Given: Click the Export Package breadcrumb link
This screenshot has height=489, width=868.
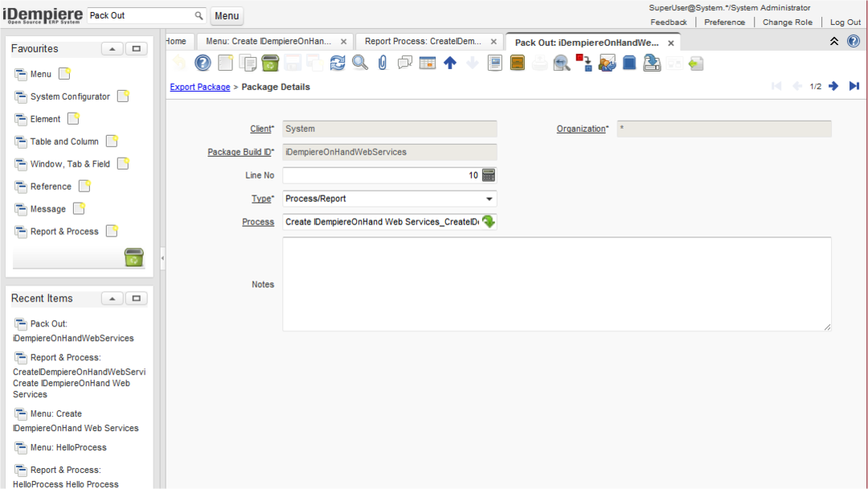Looking at the screenshot, I should coord(200,87).
